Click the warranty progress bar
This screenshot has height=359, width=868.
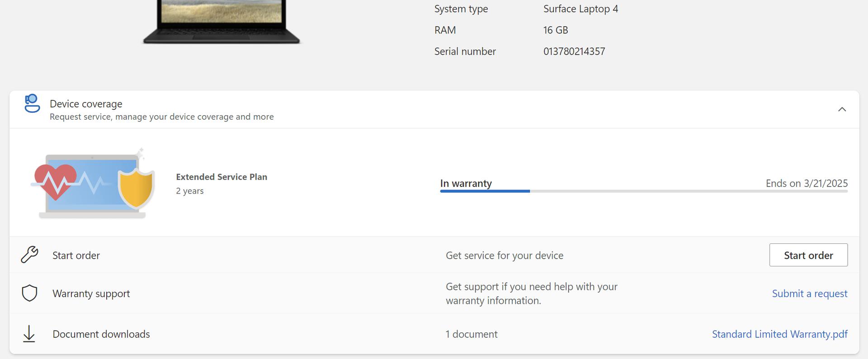tap(643, 191)
